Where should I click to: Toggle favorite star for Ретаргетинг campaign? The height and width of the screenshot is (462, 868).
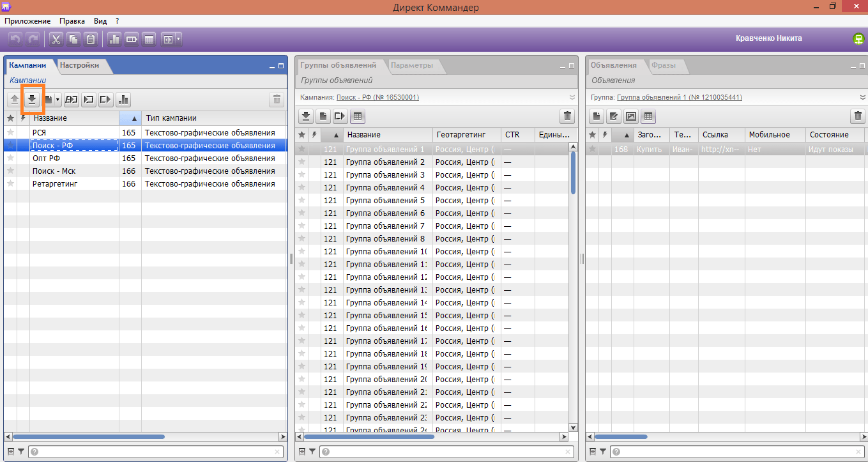point(10,183)
